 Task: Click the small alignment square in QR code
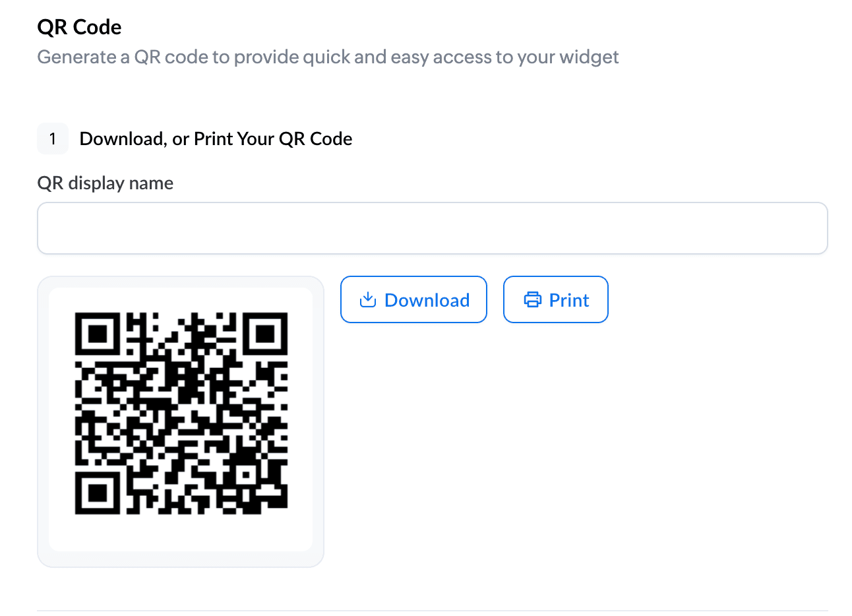tap(247, 474)
